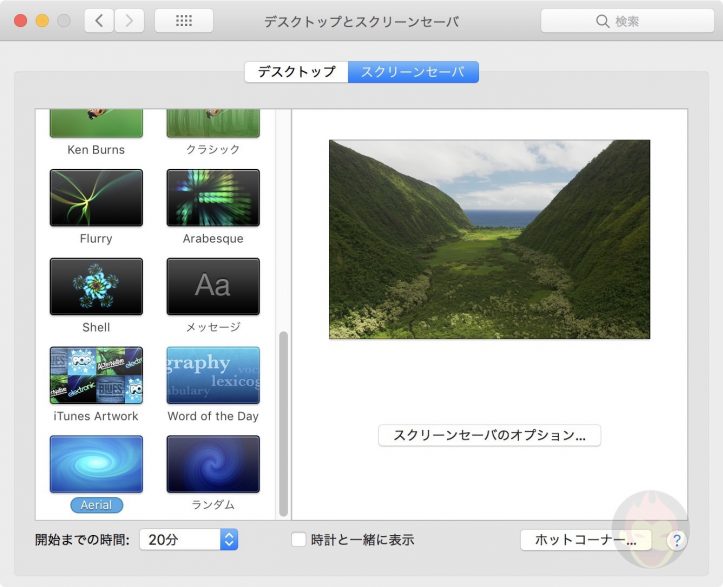Open help with the question mark button
Viewport: 723px width, 587px height.
[676, 540]
